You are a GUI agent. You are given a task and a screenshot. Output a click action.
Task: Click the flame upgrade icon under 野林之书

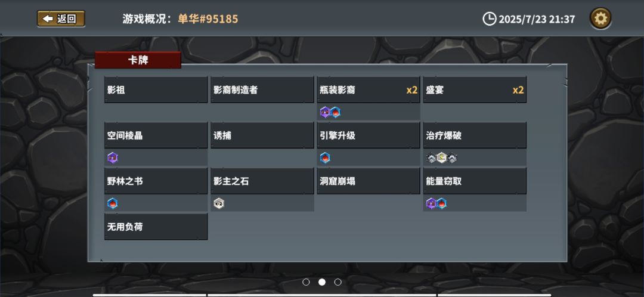point(113,203)
